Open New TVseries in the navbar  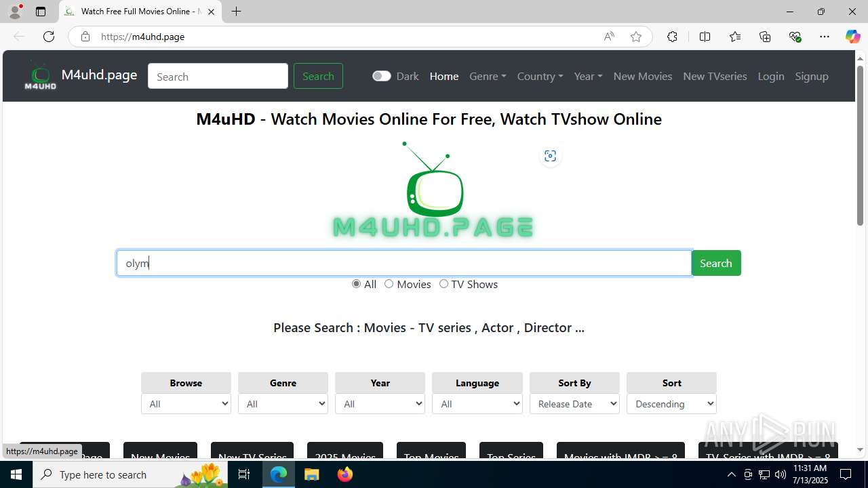pyautogui.click(x=715, y=76)
